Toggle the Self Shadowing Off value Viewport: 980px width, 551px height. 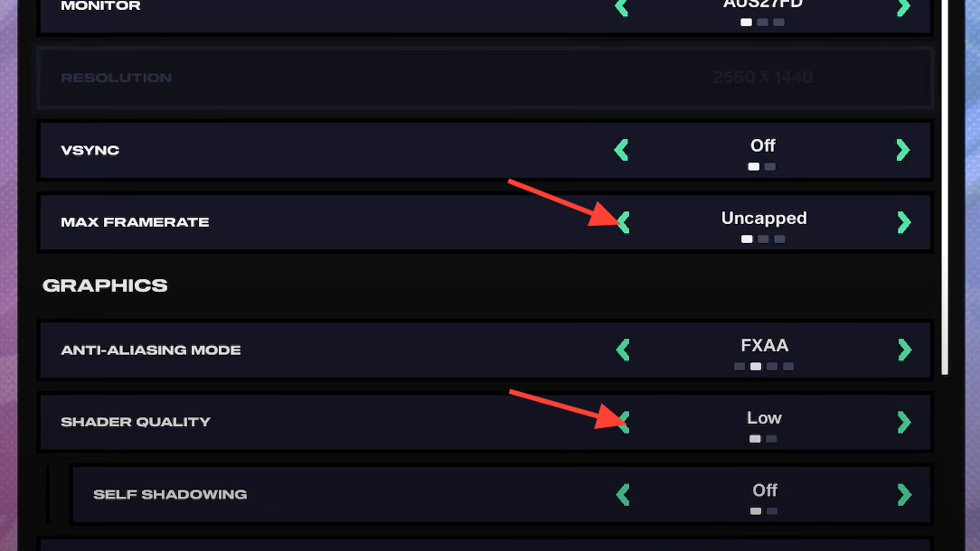pos(765,490)
